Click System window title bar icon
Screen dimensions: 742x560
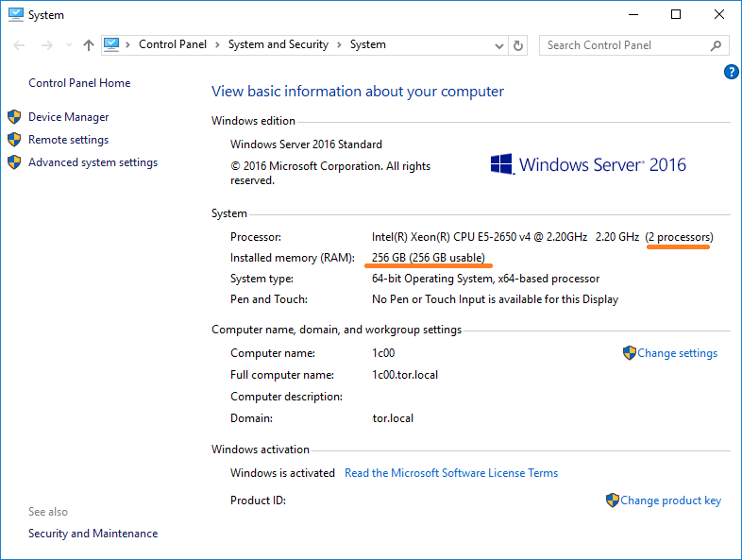pyautogui.click(x=16, y=15)
